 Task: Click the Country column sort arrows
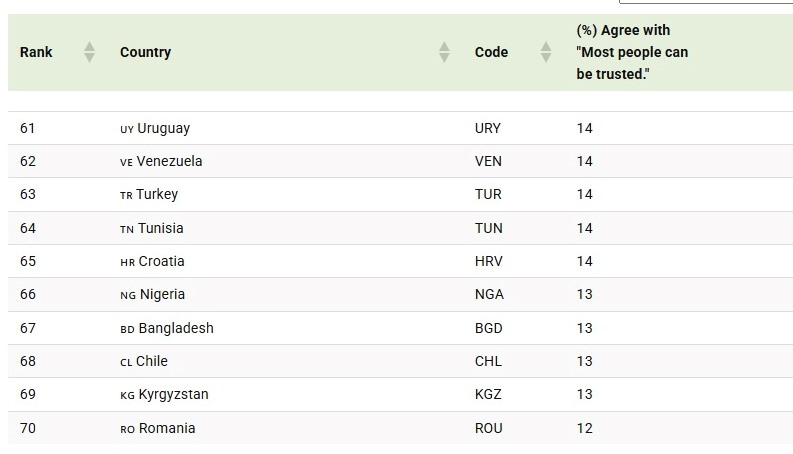pyautogui.click(x=445, y=52)
